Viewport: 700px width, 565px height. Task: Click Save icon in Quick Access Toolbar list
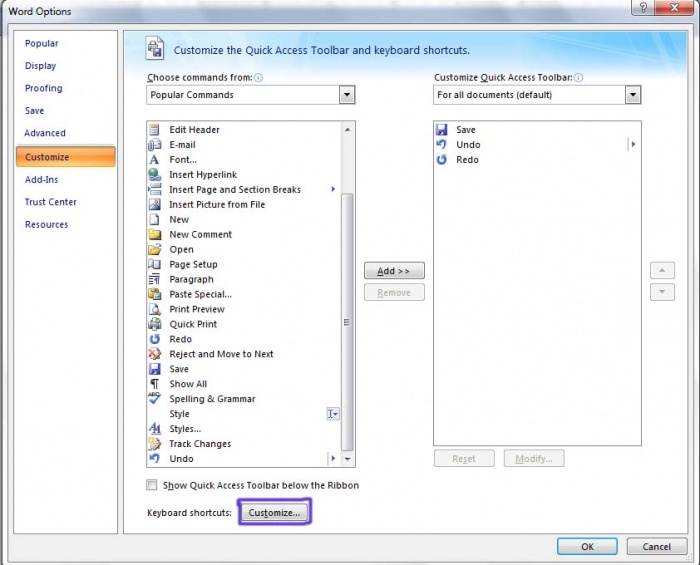(x=442, y=130)
